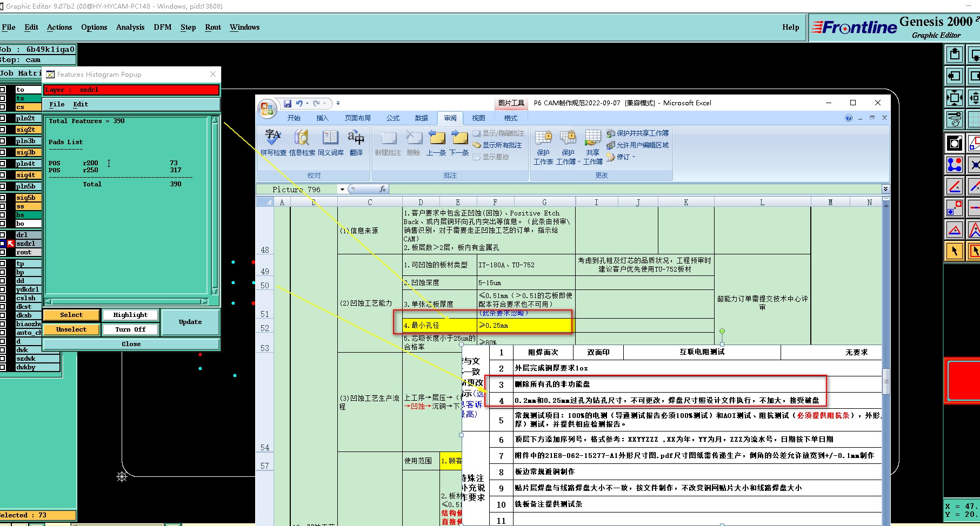Toggle checkbox for layer sig4t
Image resolution: width=980 pixels, height=526 pixels.
(3, 175)
